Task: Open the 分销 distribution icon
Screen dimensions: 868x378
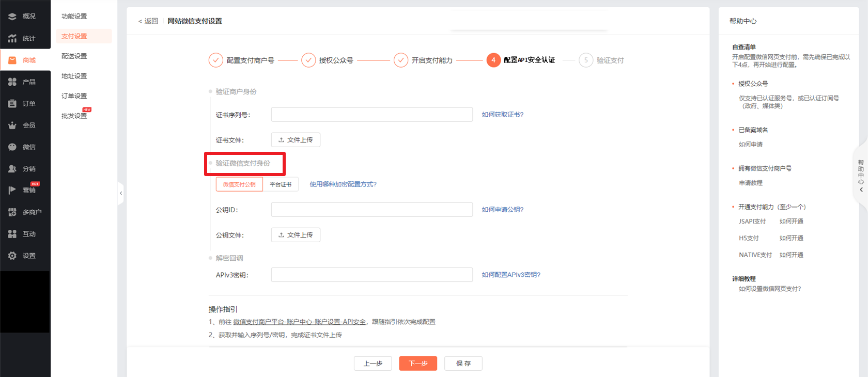Action: [x=12, y=168]
